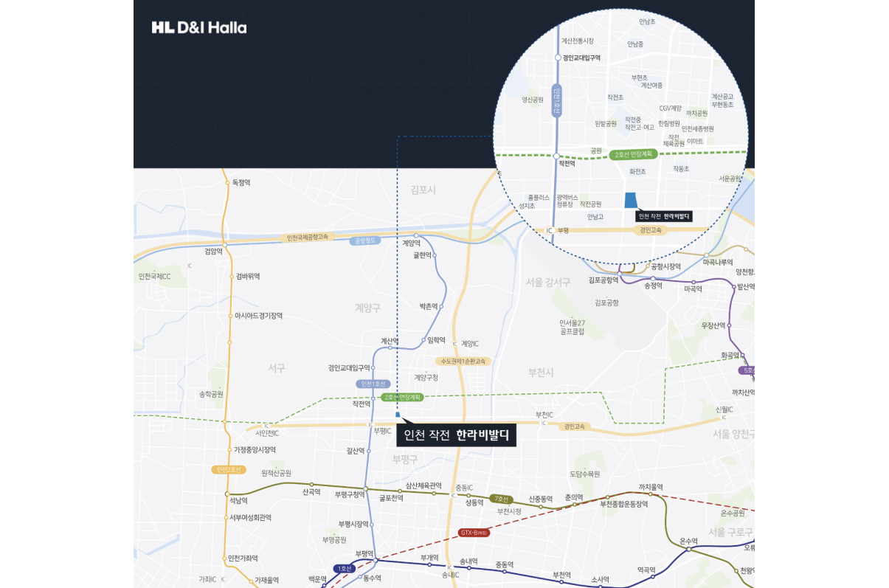Click the 공항철도 line badge

click(366, 241)
